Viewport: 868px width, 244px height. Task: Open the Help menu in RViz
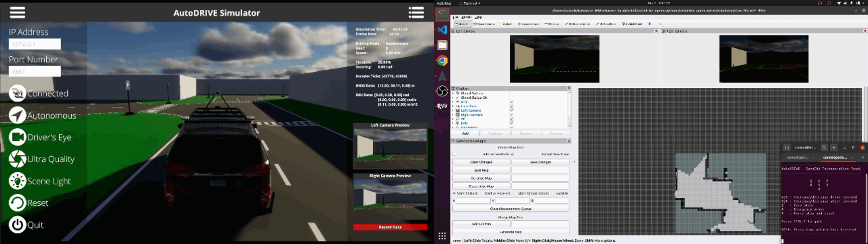point(478,17)
